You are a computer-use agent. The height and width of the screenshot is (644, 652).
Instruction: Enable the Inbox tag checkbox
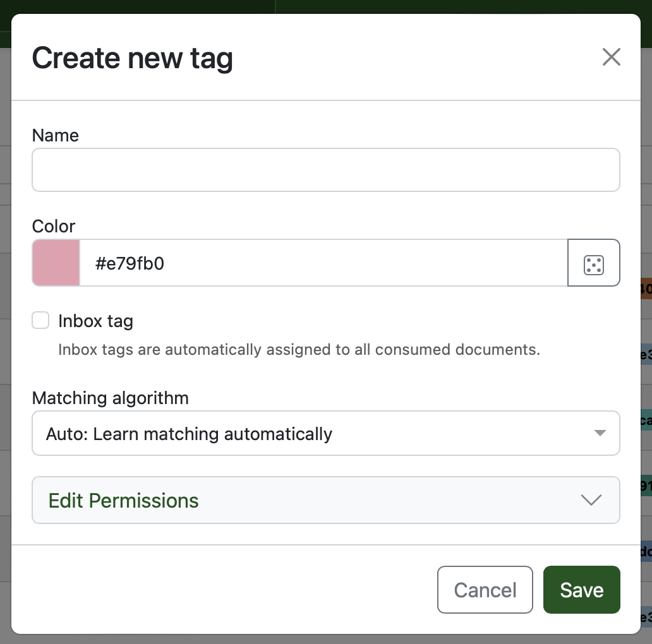click(x=41, y=321)
